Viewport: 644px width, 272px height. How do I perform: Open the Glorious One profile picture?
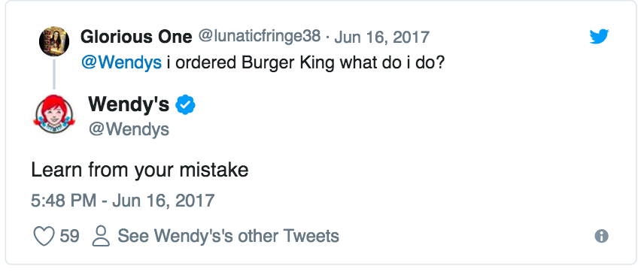[54, 41]
